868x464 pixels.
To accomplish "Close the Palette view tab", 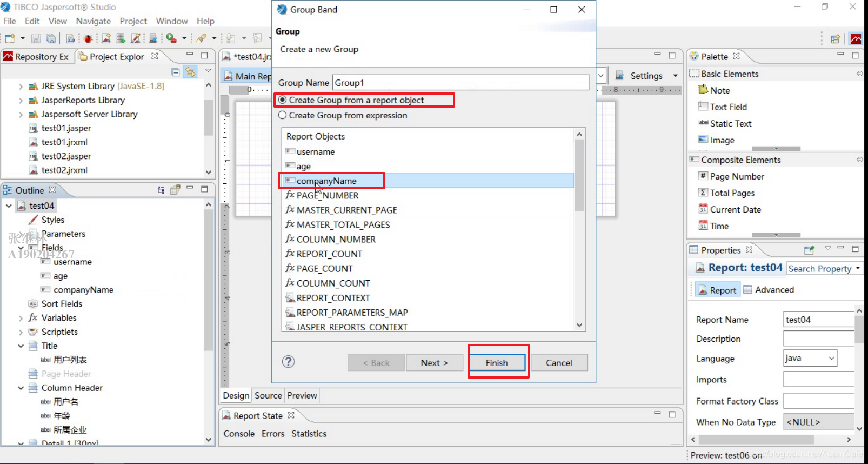I will coord(736,56).
